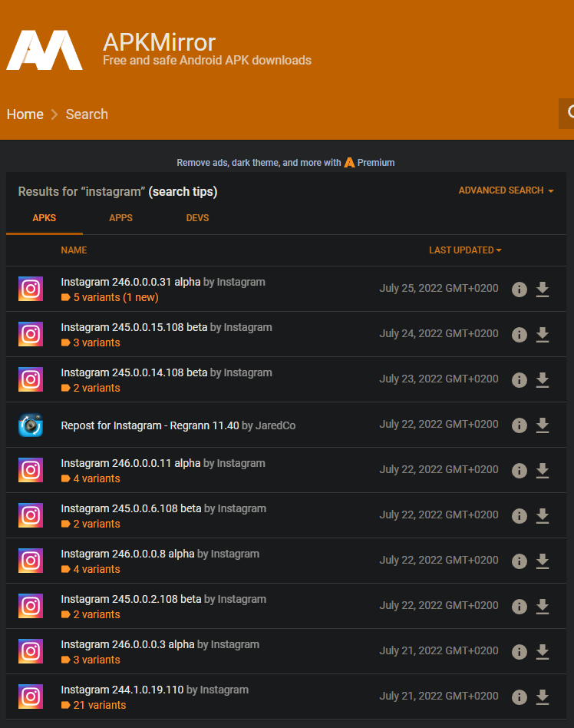Switch to the APPS tab
574x728 pixels.
[120, 218]
